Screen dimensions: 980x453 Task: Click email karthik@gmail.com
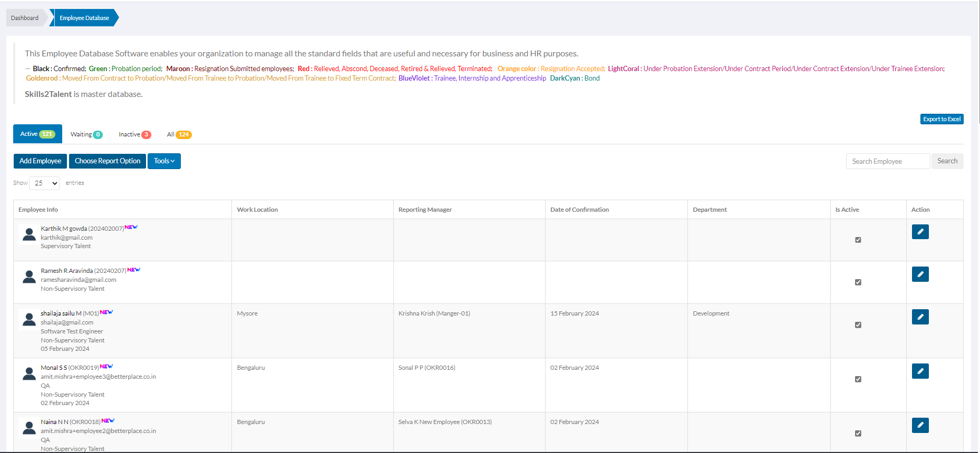66,238
